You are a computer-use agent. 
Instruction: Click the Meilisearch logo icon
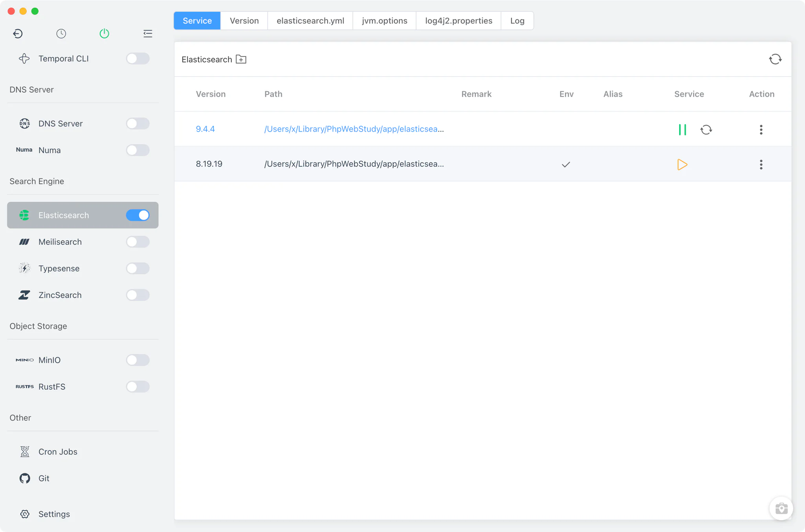[x=24, y=242]
